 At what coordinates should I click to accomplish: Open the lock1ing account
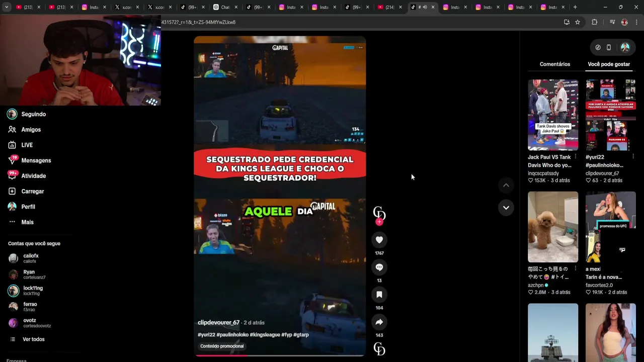[x=26, y=291]
